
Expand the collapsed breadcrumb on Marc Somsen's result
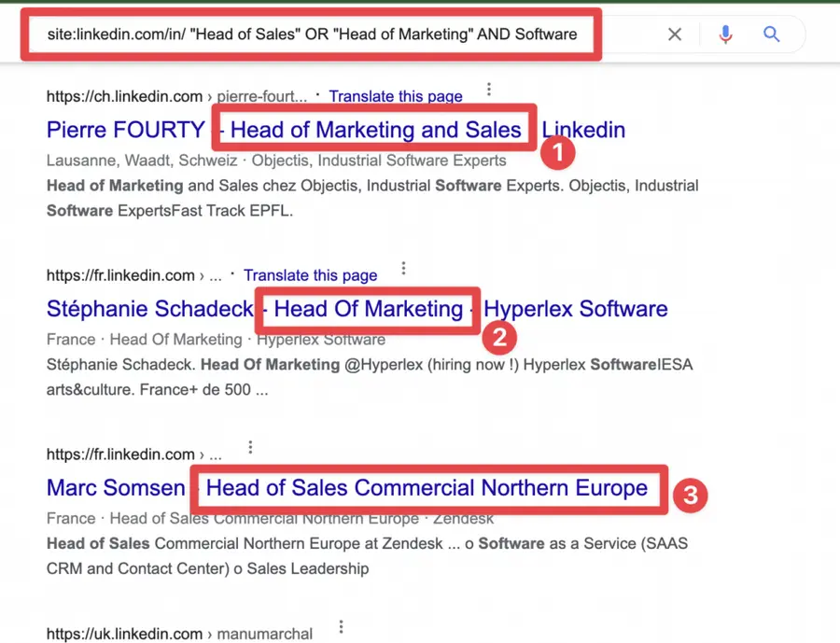point(214,454)
